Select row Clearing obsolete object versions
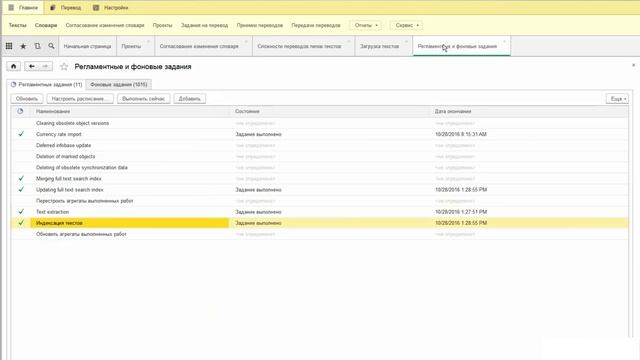Screen dimensions: 640x360 pos(320,123)
